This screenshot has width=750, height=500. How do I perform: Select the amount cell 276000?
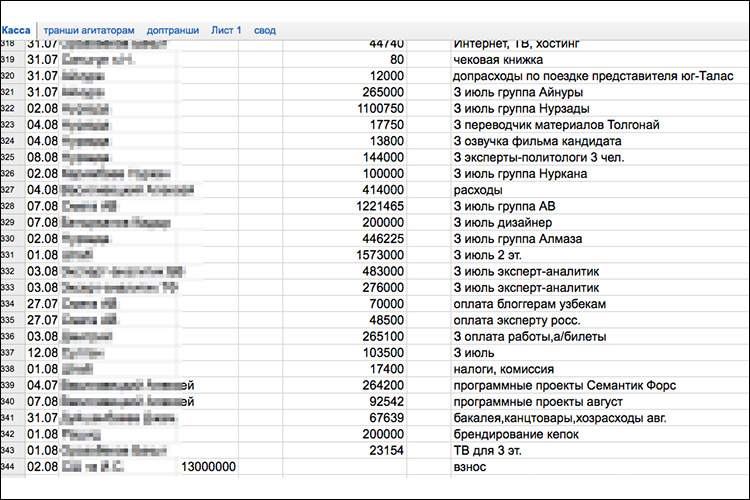[x=344, y=288]
